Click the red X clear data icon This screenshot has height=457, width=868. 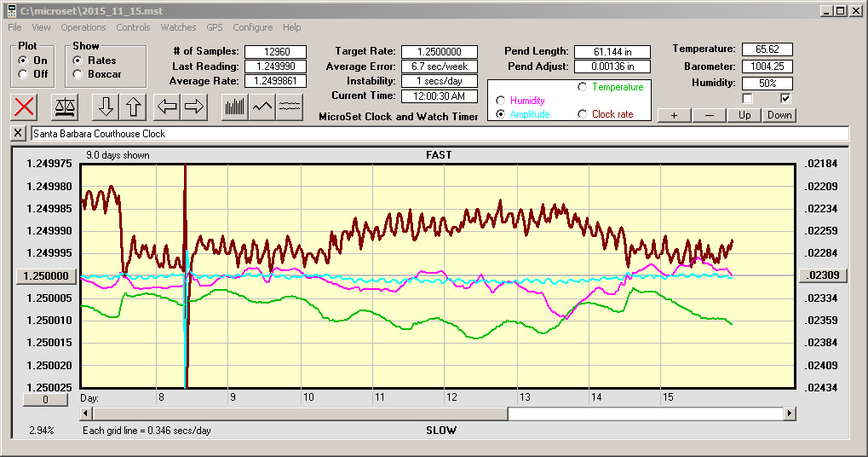25,107
